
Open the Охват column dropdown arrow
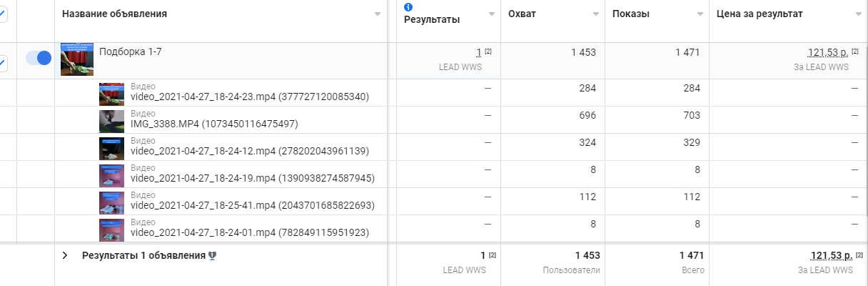click(596, 14)
